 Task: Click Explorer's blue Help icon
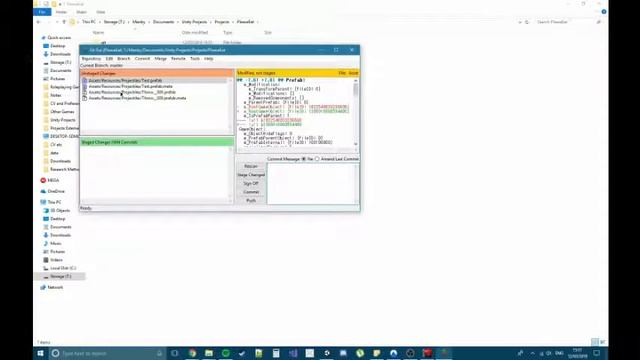[604, 12]
